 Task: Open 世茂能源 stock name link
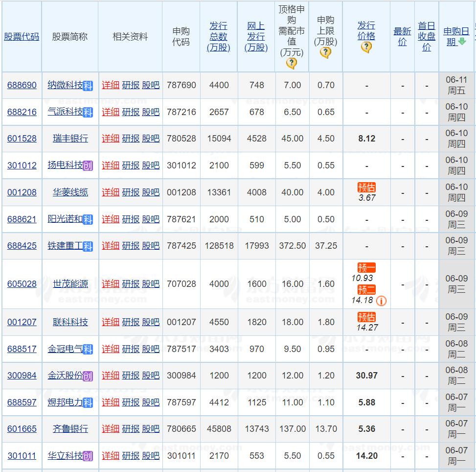click(70, 284)
